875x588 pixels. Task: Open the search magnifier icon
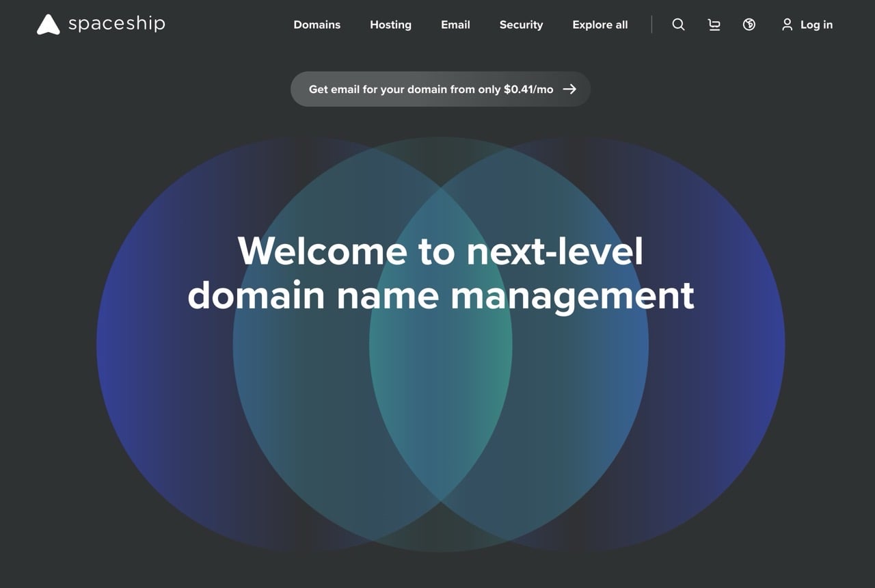678,25
